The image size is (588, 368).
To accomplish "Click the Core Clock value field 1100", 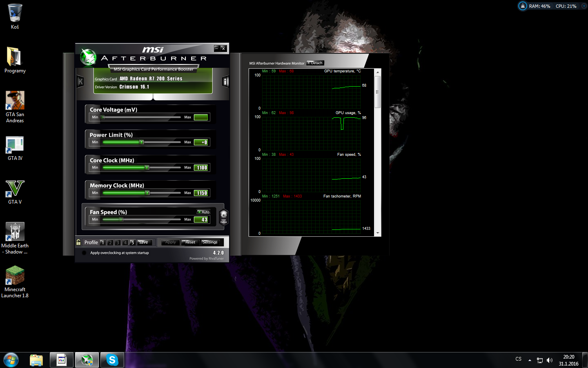I will pyautogui.click(x=201, y=168).
